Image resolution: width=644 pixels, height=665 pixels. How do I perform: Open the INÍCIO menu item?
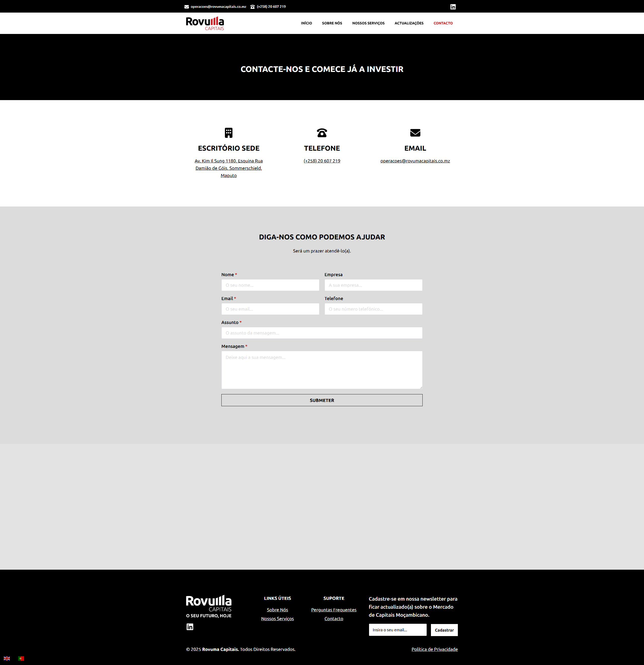[306, 23]
